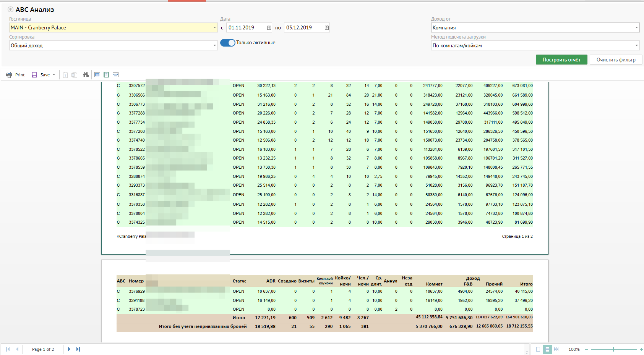Image resolution: width=644 pixels, height=355 pixels.
Task: Open the Save format dropdown arrow
Action: pos(54,75)
